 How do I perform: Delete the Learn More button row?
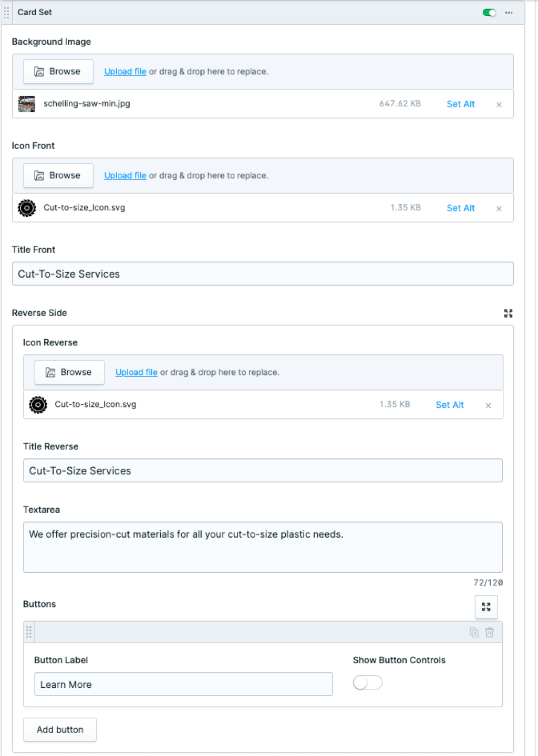click(x=490, y=633)
